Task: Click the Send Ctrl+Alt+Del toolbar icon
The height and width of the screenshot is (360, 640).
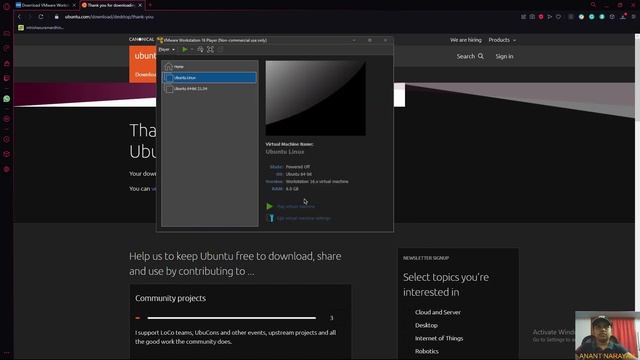Action: click(x=200, y=49)
